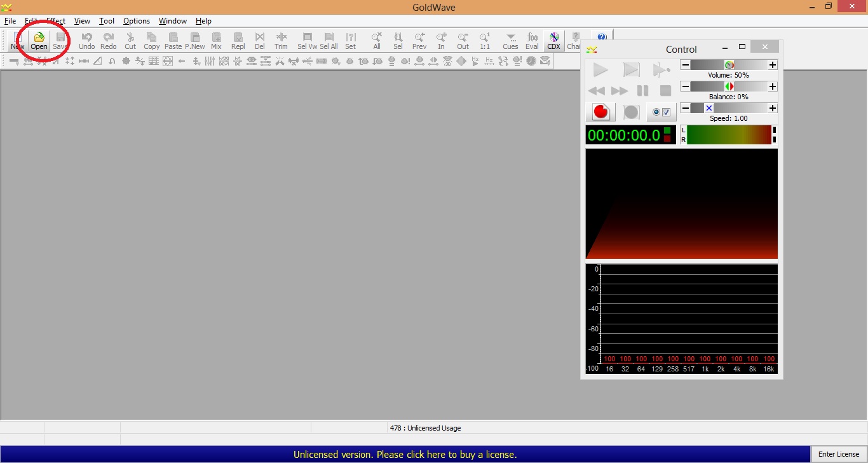Open the Window menu
Viewport: 868px width, 463px height.
[173, 21]
